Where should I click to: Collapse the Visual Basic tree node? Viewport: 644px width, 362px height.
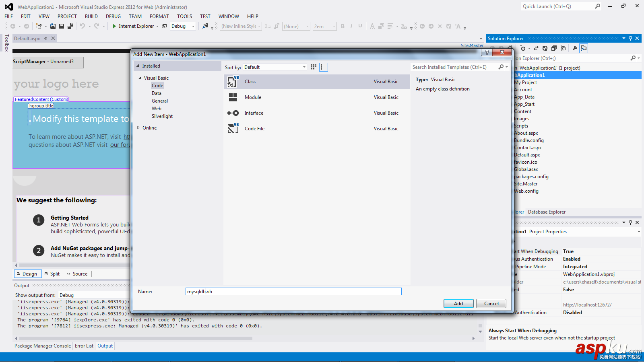tap(140, 78)
